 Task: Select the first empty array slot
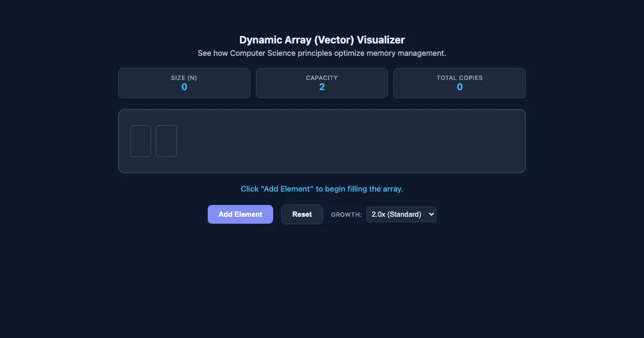point(141,141)
